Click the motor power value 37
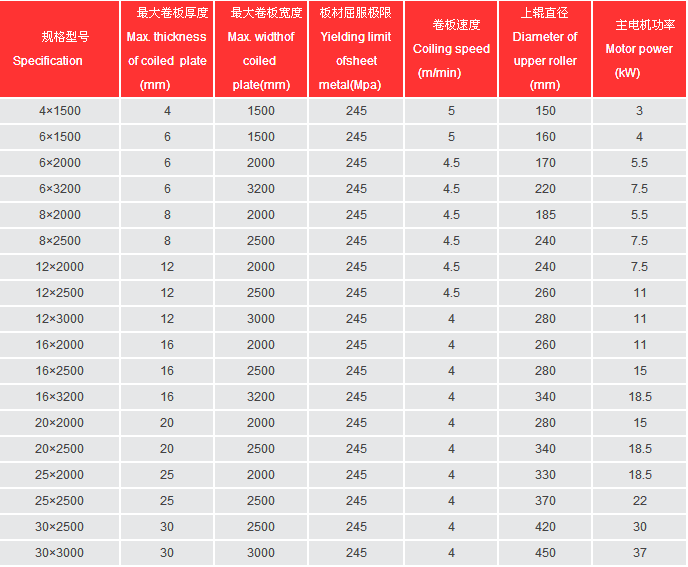Image resolution: width=688 pixels, height=567 pixels. (x=639, y=553)
